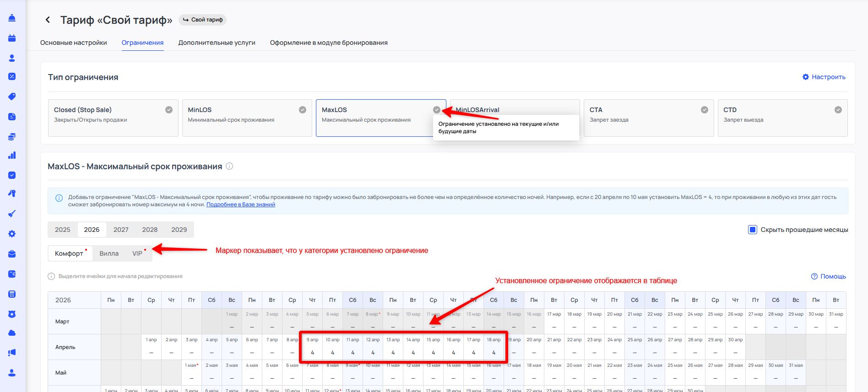This screenshot has height=392, width=868.
Task: Click the info icon beside the MaxLOS heading
Action: pyautogui.click(x=229, y=166)
